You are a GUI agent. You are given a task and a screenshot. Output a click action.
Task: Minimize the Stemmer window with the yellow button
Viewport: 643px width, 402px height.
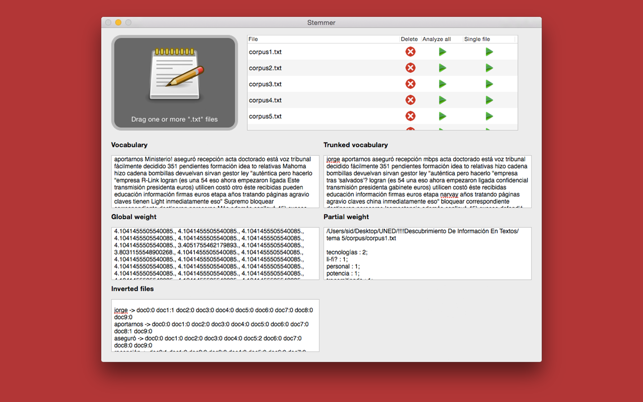[x=118, y=23]
